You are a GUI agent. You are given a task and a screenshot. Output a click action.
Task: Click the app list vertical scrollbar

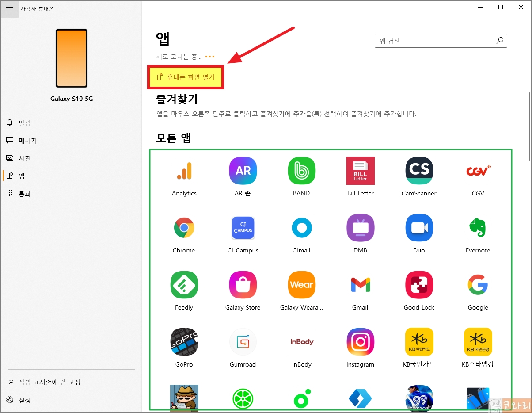point(530,126)
